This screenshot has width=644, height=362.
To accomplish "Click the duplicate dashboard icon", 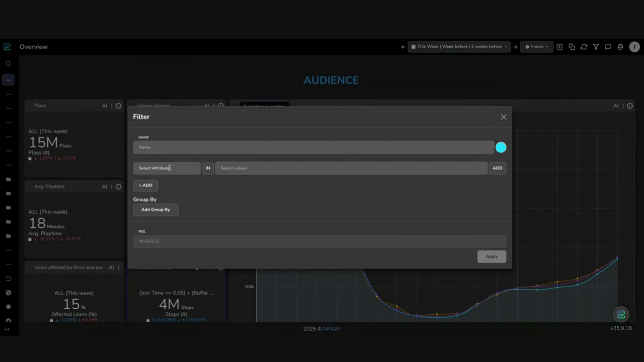I will pyautogui.click(x=572, y=47).
